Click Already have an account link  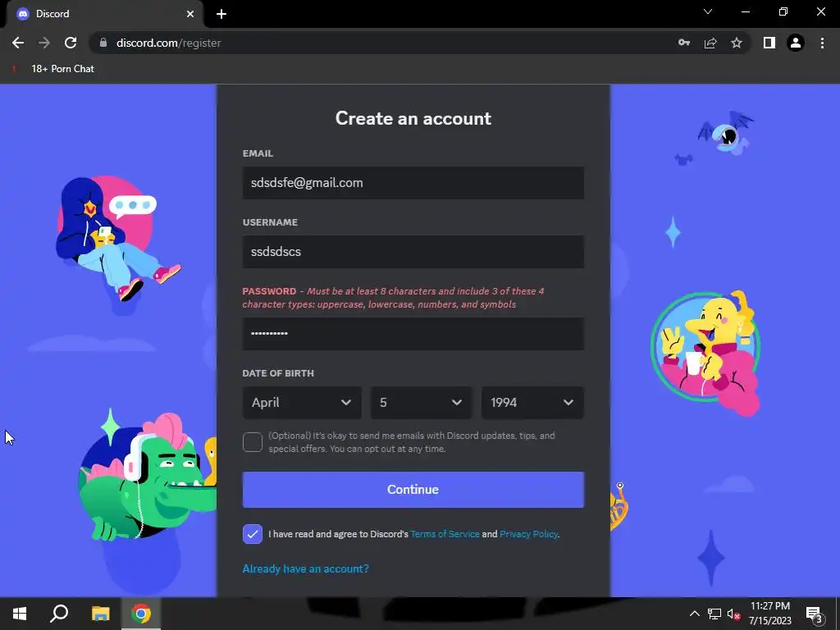[x=306, y=569]
